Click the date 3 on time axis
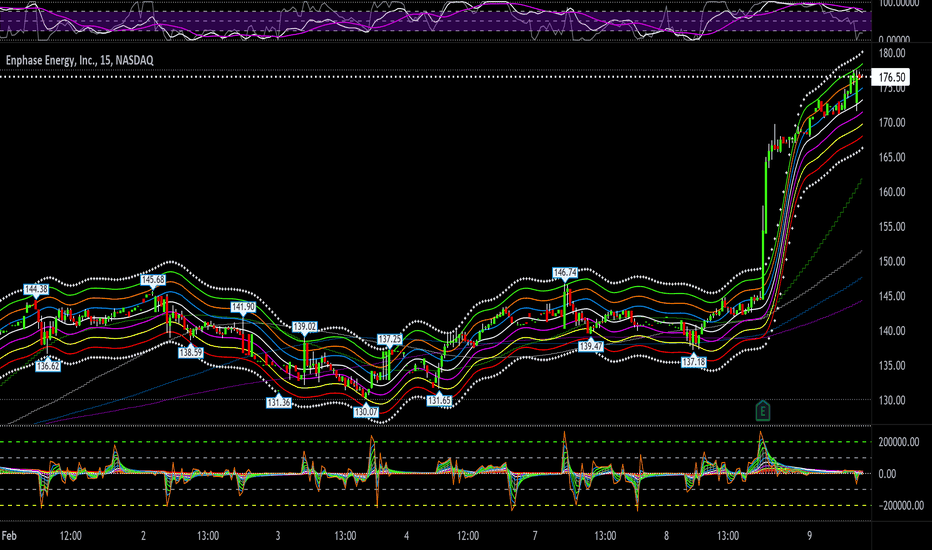Viewport: 932px width, 550px height. (278, 536)
